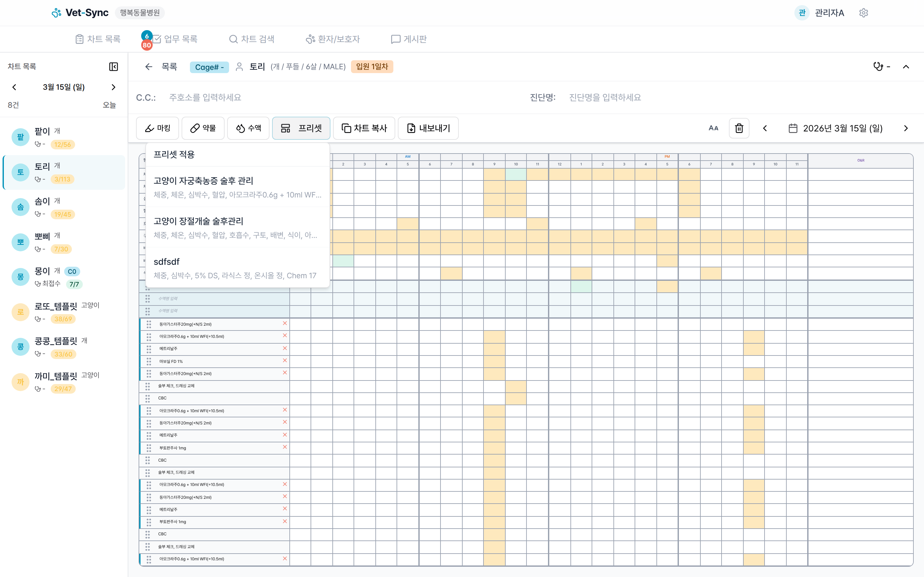Viewport: 924px width, 577px height.
Task: Collapse the chart header with the chevron
Action: (906, 66)
